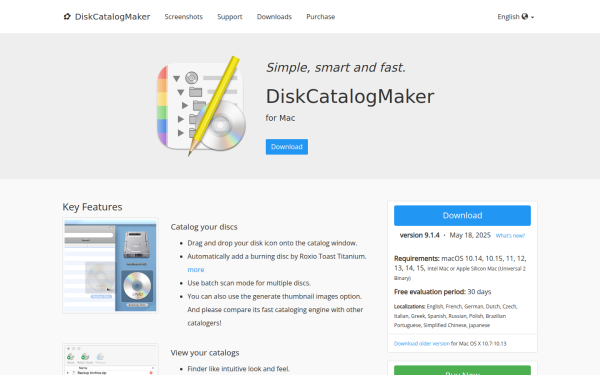Click the Requirements: label text
Screen dimensions: 600x375
(417, 259)
